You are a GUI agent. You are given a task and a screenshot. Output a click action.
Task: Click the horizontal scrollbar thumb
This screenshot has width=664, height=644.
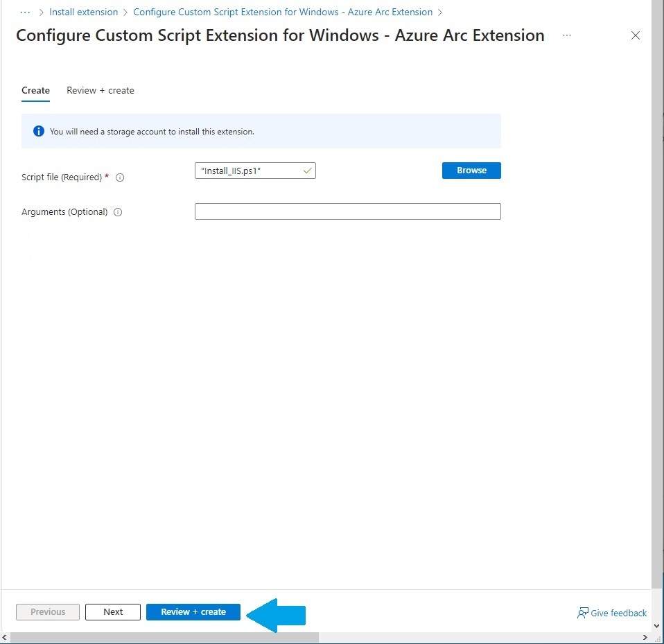click(x=164, y=637)
